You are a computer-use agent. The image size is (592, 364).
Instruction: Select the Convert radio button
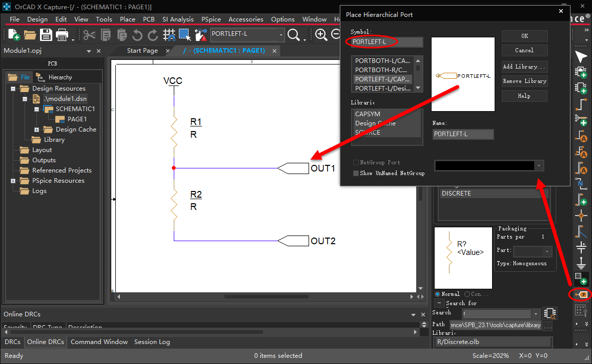pos(467,294)
